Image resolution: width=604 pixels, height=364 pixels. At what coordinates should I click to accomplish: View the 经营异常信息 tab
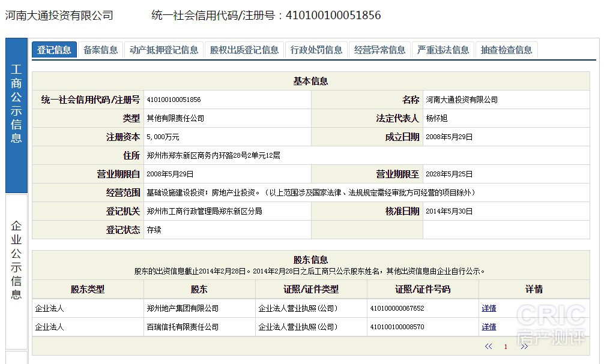click(x=380, y=50)
